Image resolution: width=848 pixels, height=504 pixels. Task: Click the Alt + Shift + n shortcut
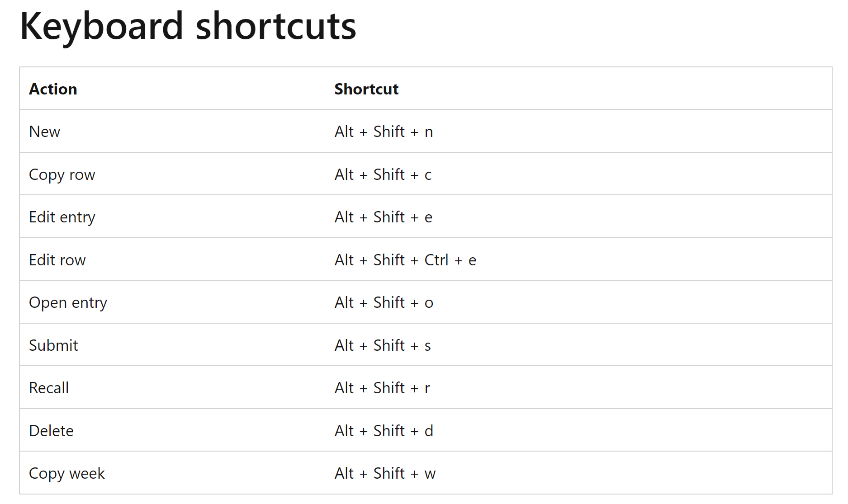coord(384,132)
